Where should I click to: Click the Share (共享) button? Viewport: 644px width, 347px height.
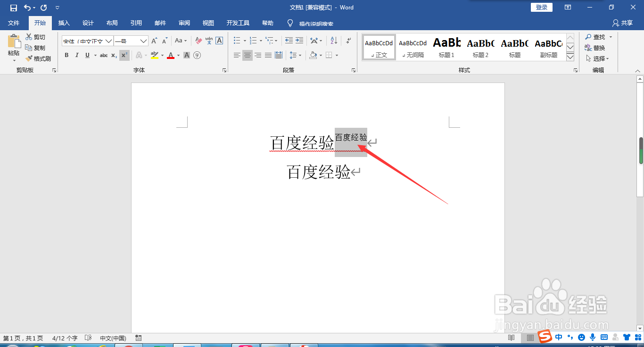[623, 23]
